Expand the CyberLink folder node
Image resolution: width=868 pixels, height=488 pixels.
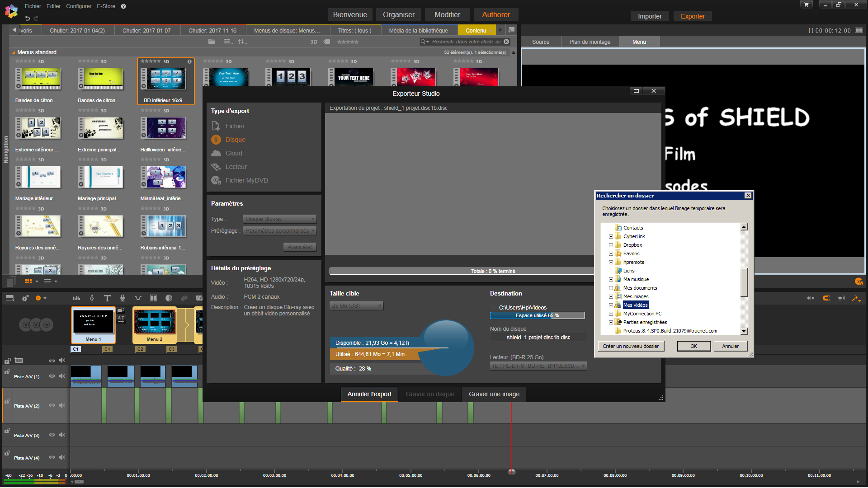pos(611,236)
